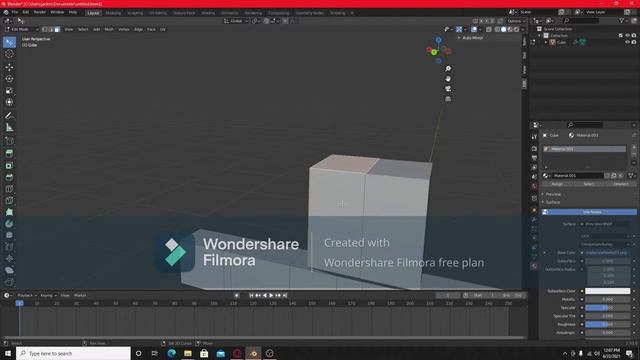Toggle Cube visibility eye in outliner
The image size is (640, 360).
click(627, 42)
